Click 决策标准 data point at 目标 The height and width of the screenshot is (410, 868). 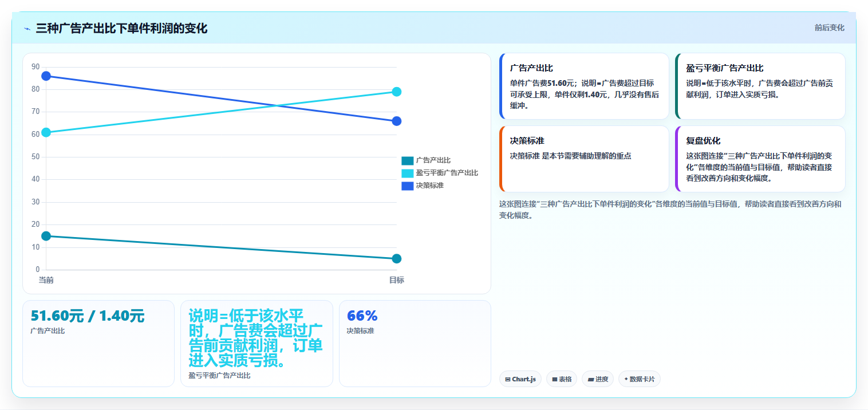pyautogui.click(x=397, y=121)
